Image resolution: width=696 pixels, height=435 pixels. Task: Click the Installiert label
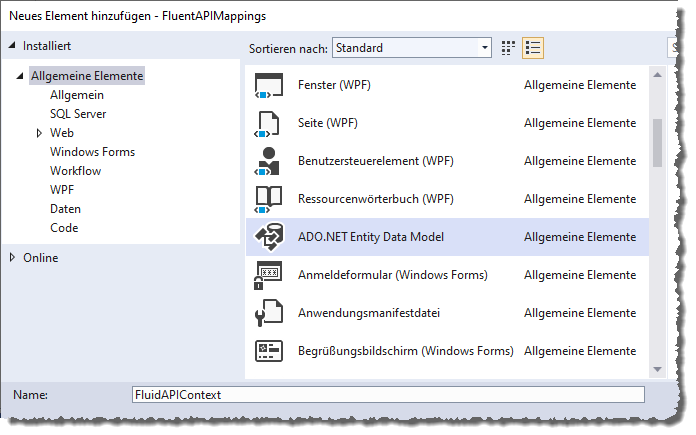pos(47,46)
